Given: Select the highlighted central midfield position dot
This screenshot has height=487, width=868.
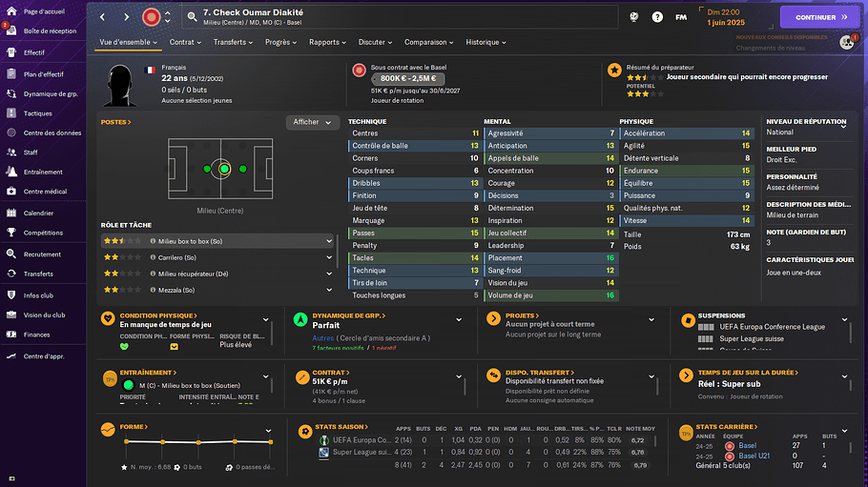Looking at the screenshot, I should pos(224,169).
